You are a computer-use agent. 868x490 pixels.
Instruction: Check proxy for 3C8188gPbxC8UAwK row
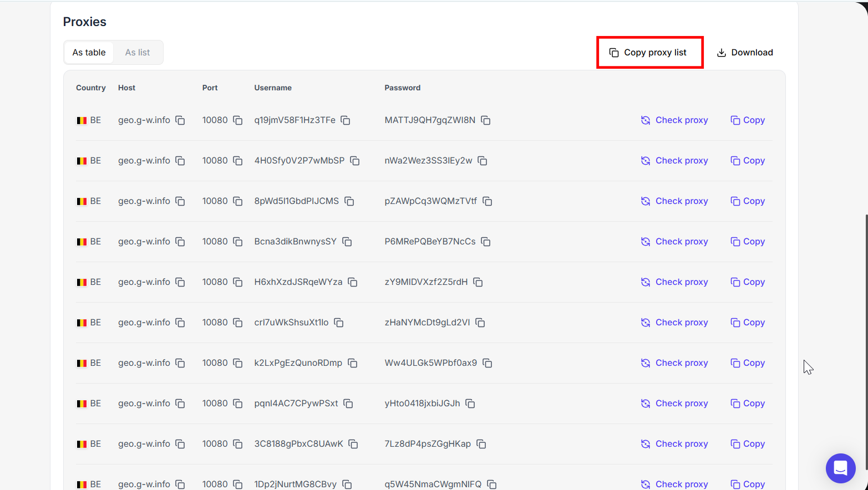click(674, 444)
